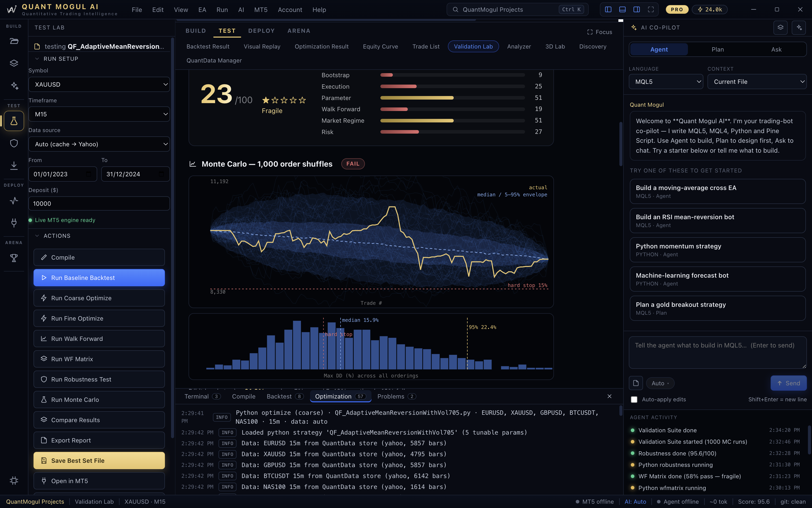Select the Validation Lab pill tab
Screen dimensions: 812x508
coord(473,46)
